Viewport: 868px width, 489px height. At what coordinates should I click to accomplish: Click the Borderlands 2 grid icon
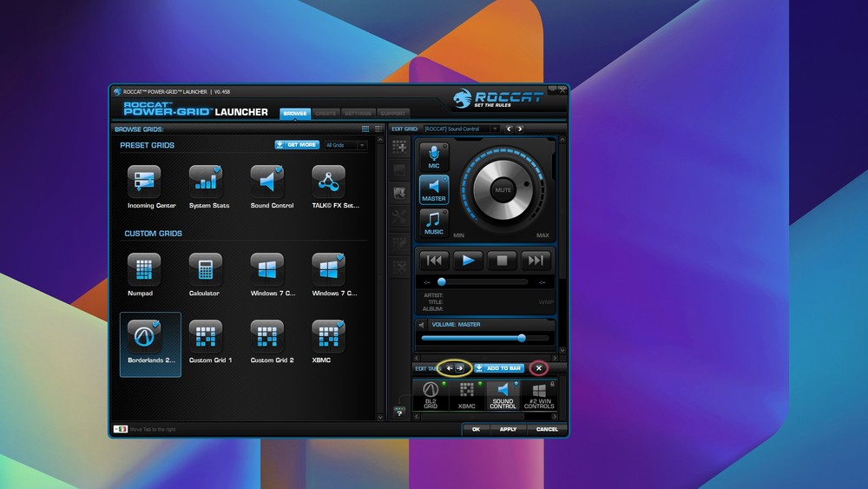pyautogui.click(x=144, y=336)
